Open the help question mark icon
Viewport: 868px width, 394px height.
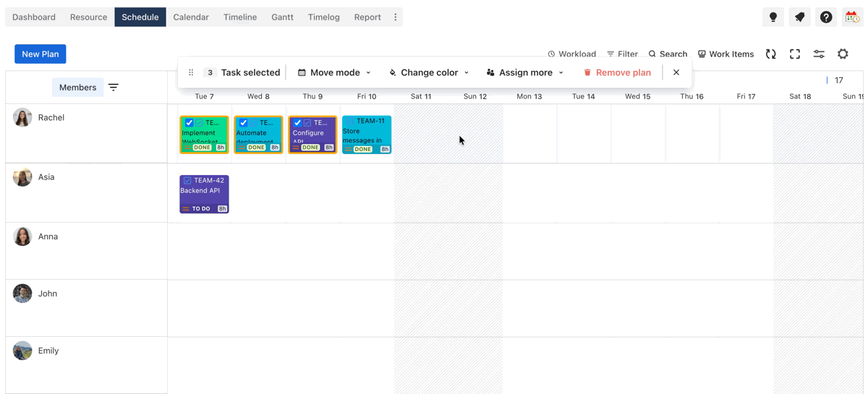pyautogui.click(x=826, y=17)
